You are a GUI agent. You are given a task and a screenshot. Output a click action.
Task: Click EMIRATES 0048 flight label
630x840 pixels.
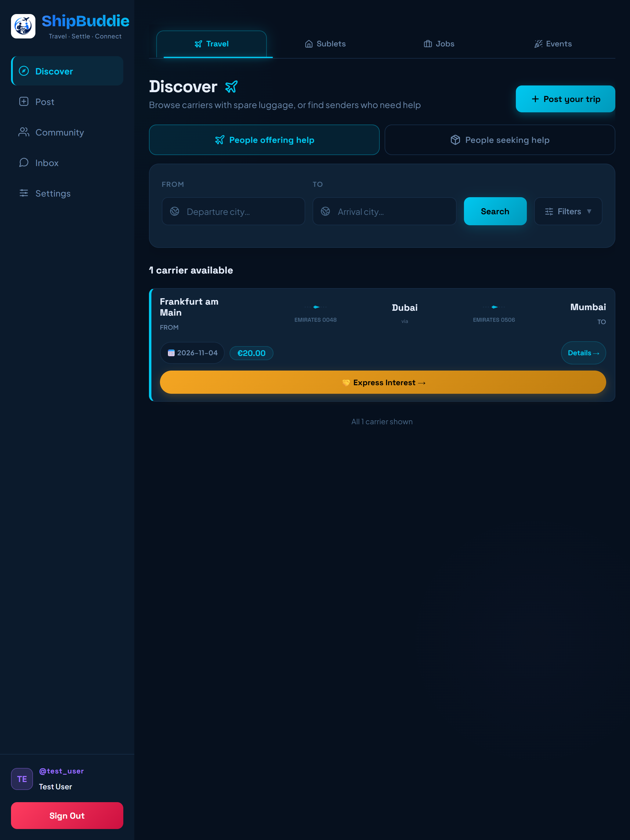point(315,320)
